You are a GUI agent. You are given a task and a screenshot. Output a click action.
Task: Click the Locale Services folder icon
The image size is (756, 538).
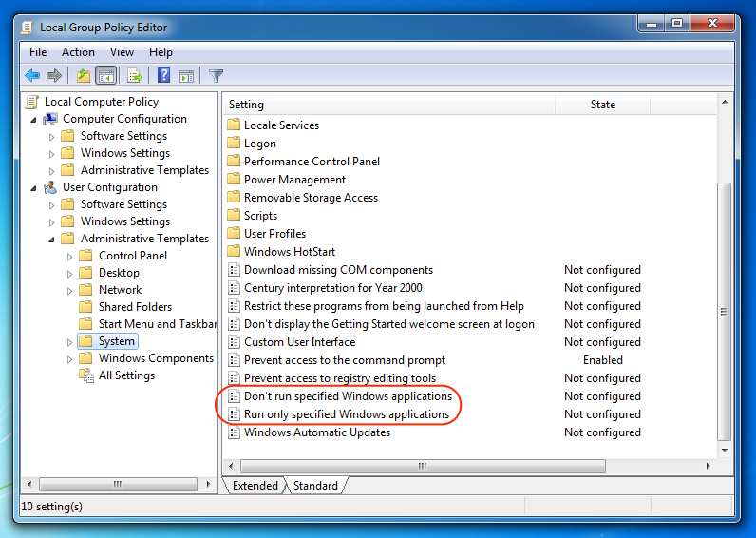pos(234,125)
